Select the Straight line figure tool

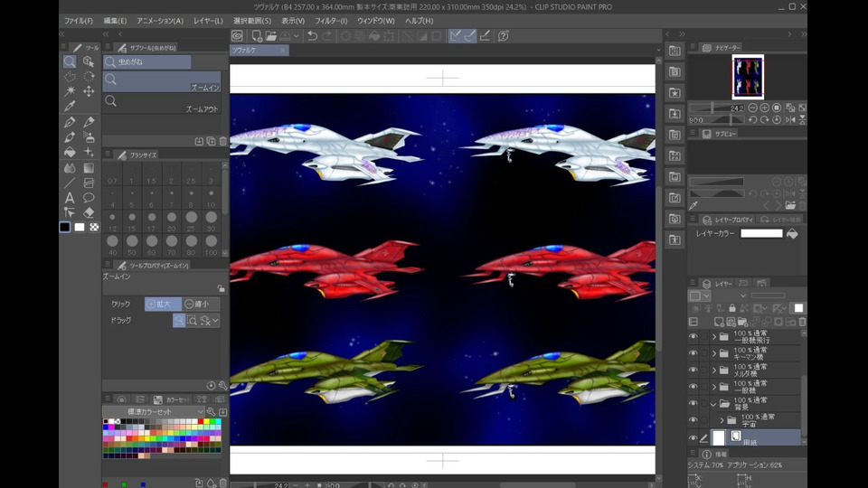70,183
